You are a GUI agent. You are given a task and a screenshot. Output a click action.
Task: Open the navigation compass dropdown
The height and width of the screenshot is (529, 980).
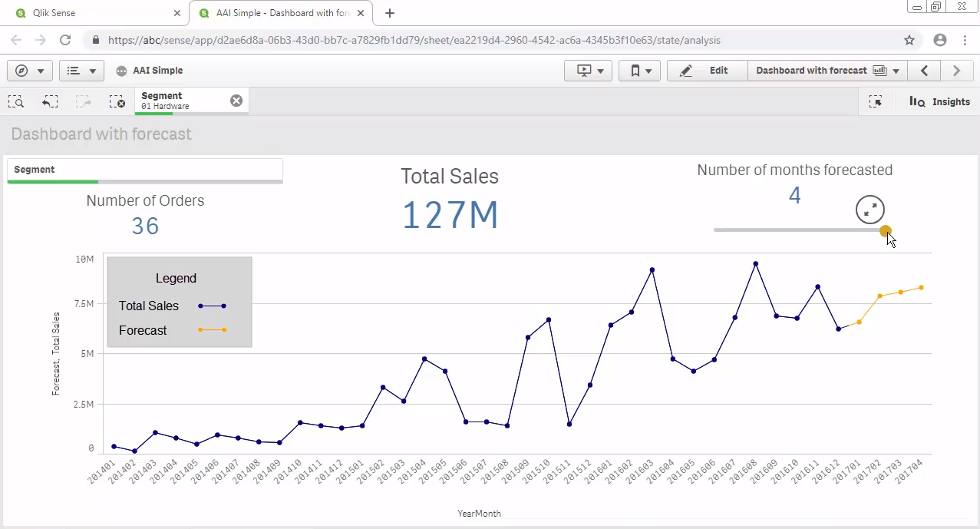(30, 71)
